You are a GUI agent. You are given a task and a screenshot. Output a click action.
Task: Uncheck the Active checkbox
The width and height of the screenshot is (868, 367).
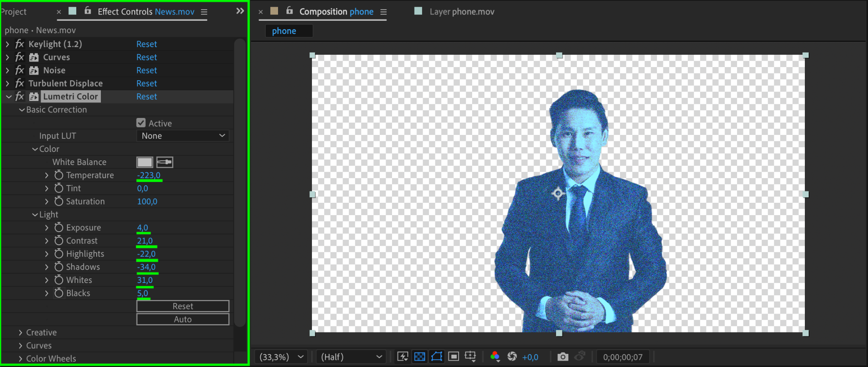(141, 123)
